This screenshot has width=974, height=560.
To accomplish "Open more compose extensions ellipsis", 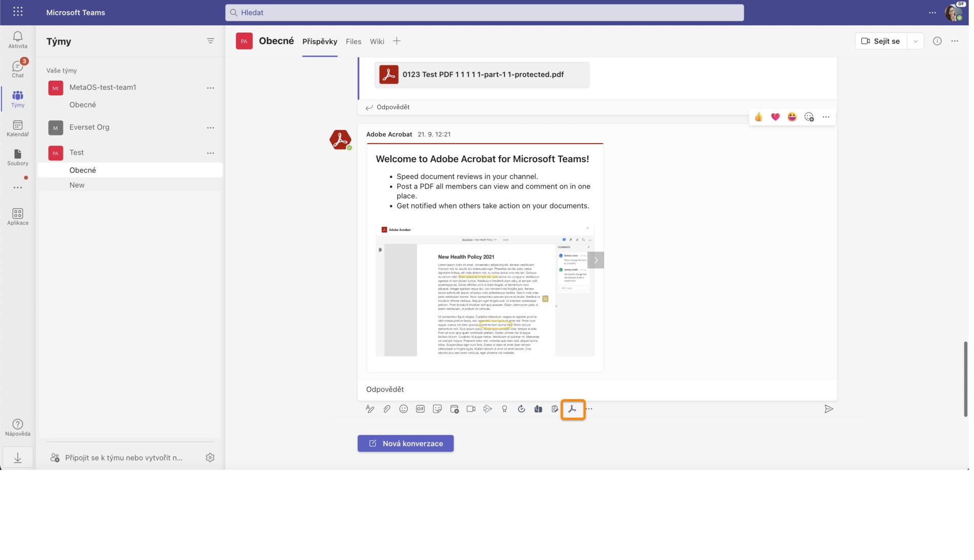I will (589, 409).
